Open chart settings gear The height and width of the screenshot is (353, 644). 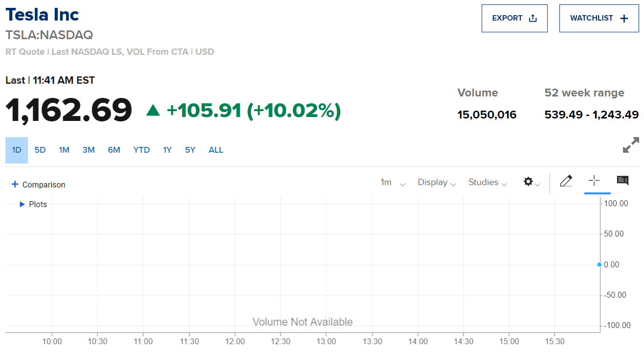[528, 182]
